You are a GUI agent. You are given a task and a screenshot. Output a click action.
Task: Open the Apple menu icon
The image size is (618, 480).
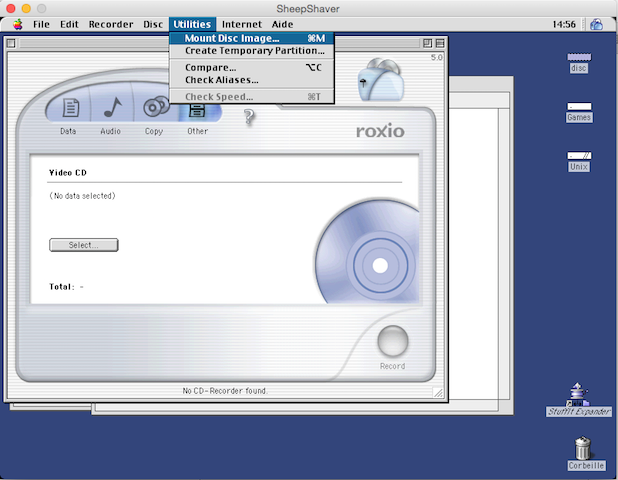18,24
